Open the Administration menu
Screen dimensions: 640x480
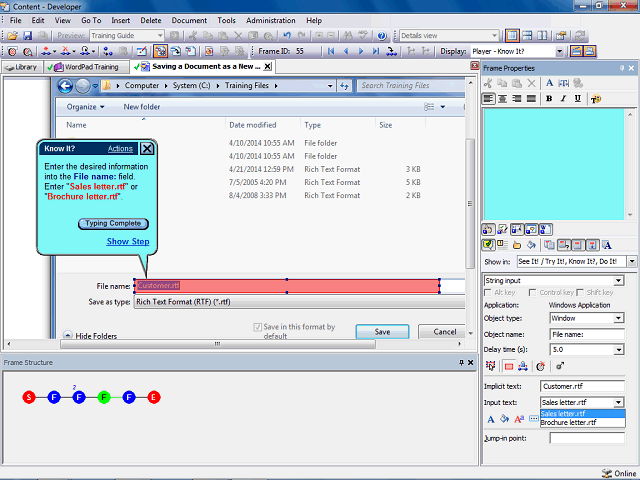point(271,20)
